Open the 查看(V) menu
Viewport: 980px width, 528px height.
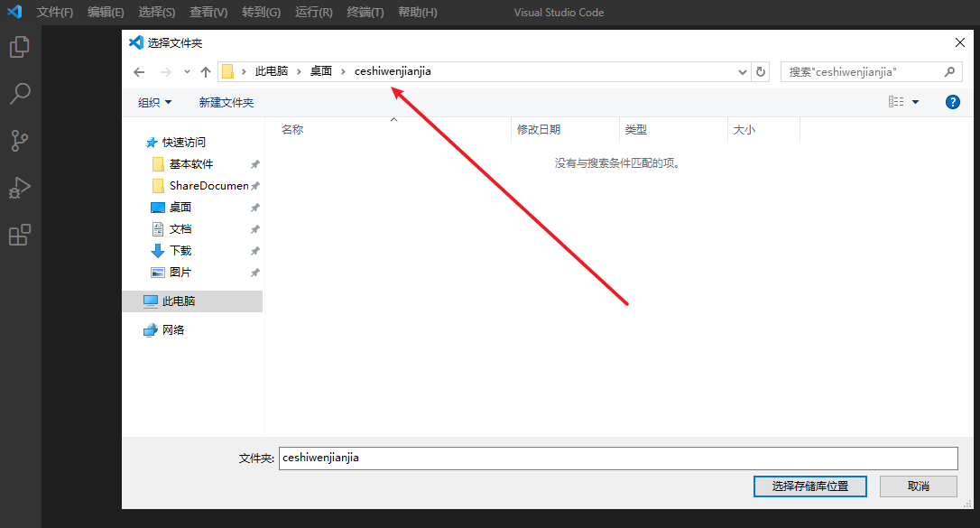point(208,12)
